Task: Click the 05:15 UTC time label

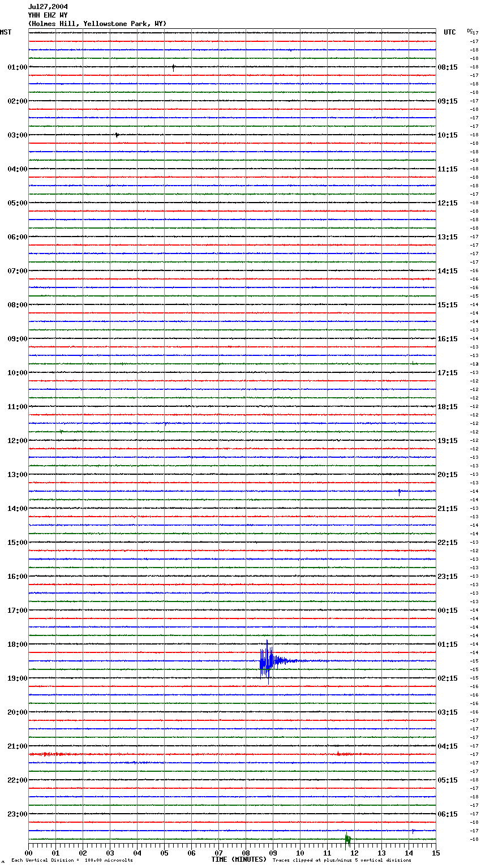Action: 448,780
